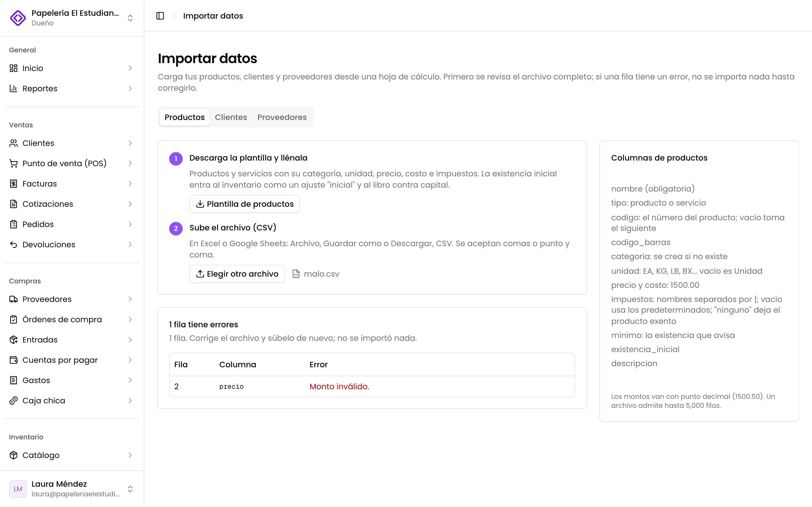
Task: Select the malo.csv uploaded file name
Action: [x=321, y=274]
